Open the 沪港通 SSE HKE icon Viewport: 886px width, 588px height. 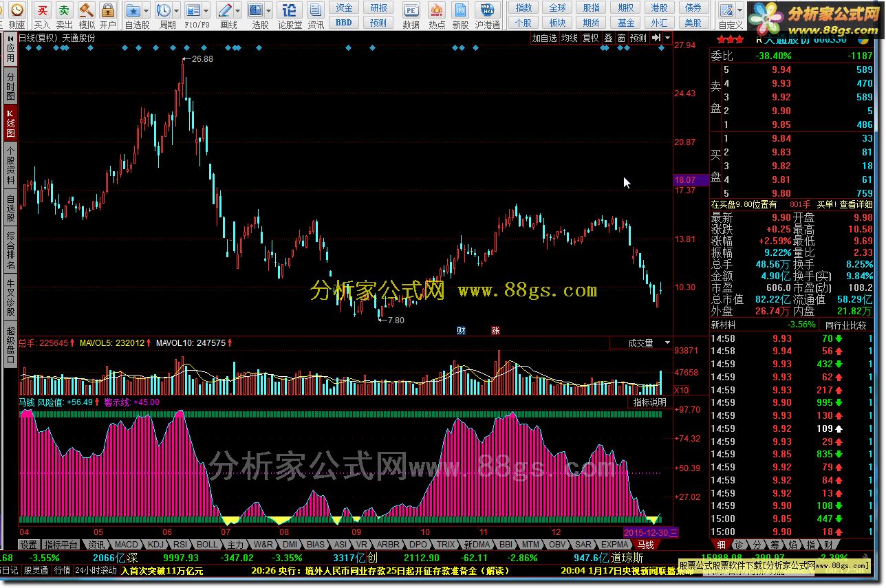point(487,10)
